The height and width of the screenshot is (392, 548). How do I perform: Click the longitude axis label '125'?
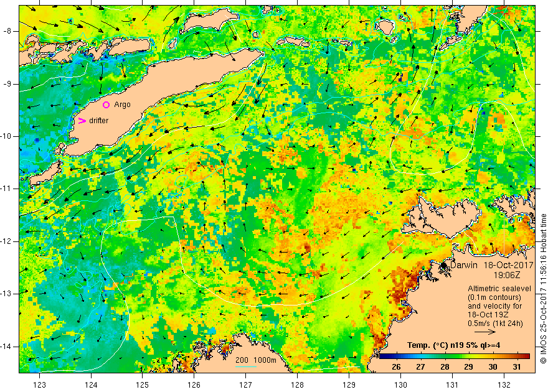(x=142, y=385)
